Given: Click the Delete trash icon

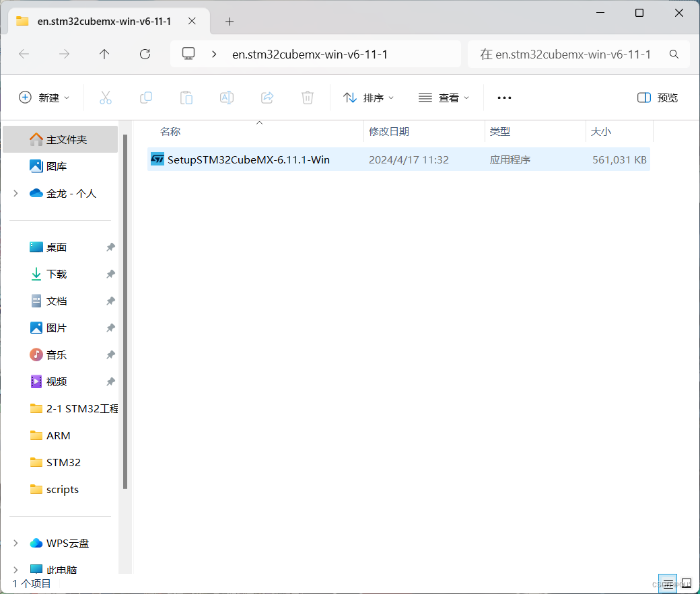Looking at the screenshot, I should 307,98.
